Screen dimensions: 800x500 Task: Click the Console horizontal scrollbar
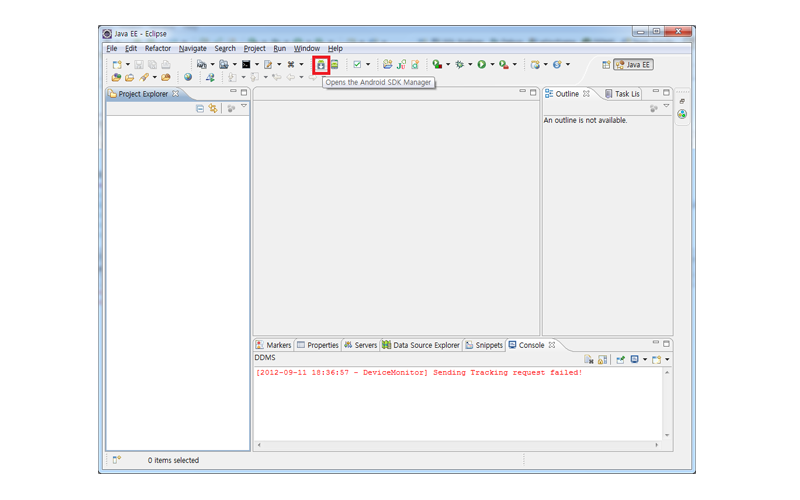(457, 445)
